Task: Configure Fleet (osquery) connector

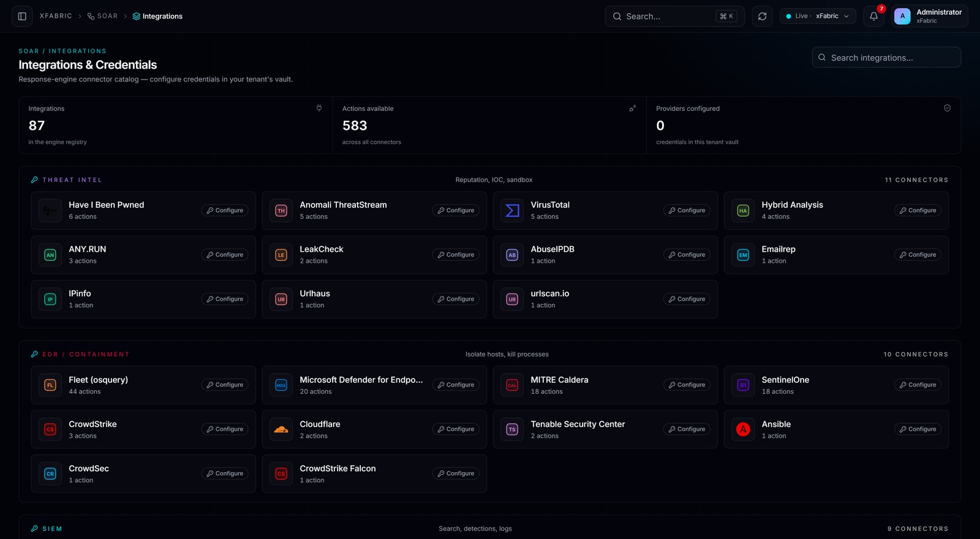Action: click(x=225, y=385)
